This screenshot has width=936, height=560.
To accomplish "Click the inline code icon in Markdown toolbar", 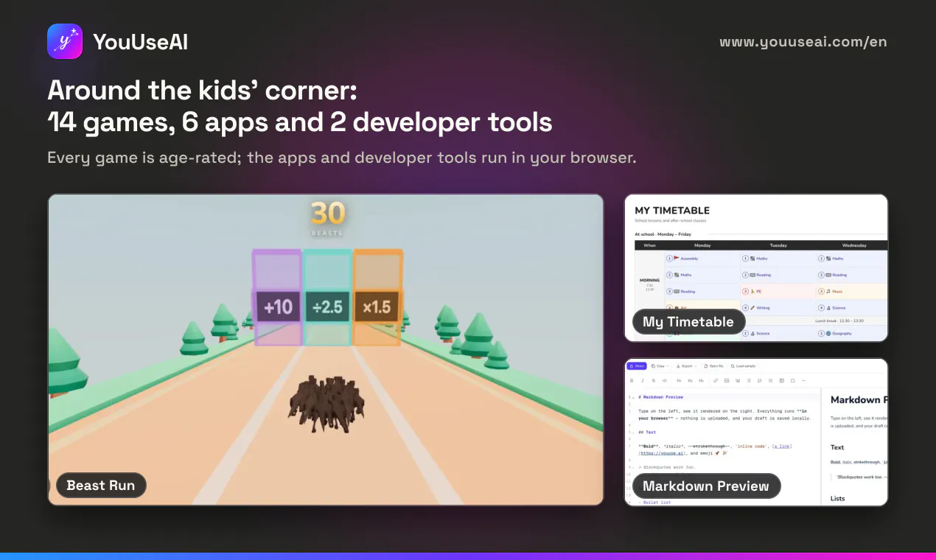I will [665, 380].
